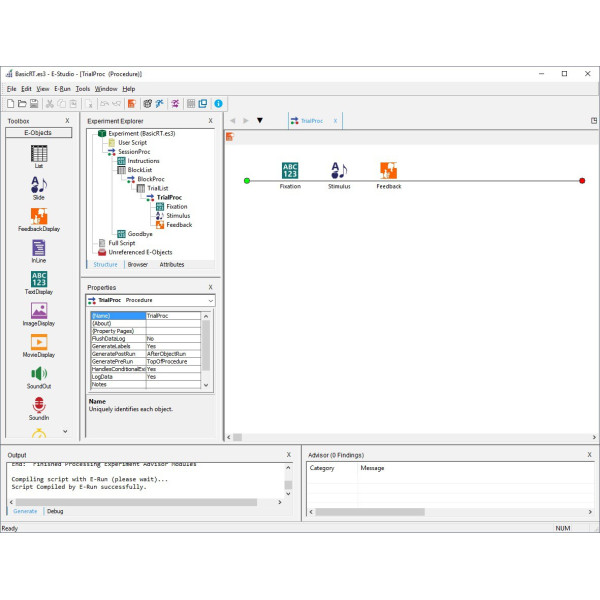The height and width of the screenshot is (600, 600).
Task: Click Fixation object on procedure timeline
Action: [290, 175]
